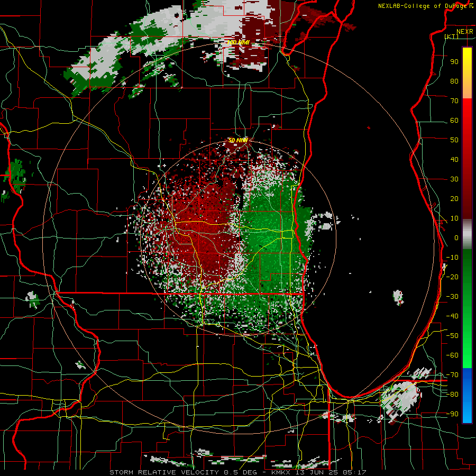Screen dimensions: 476x476
Task: Click the positive 10 scale value
Action: 454,218
